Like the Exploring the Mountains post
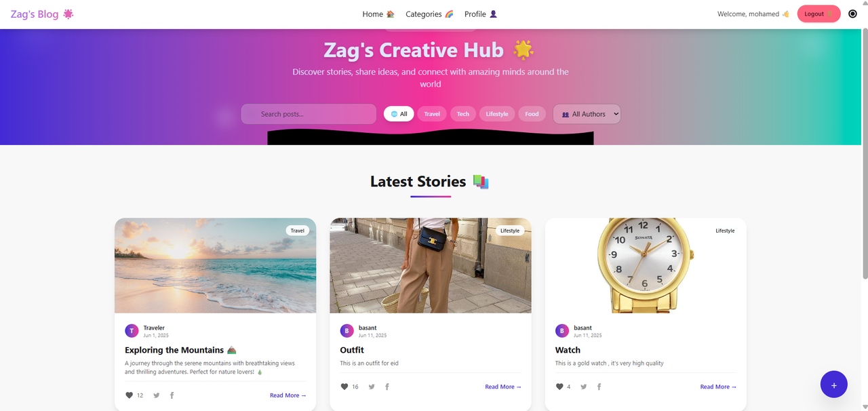This screenshot has height=411, width=868. tap(130, 395)
